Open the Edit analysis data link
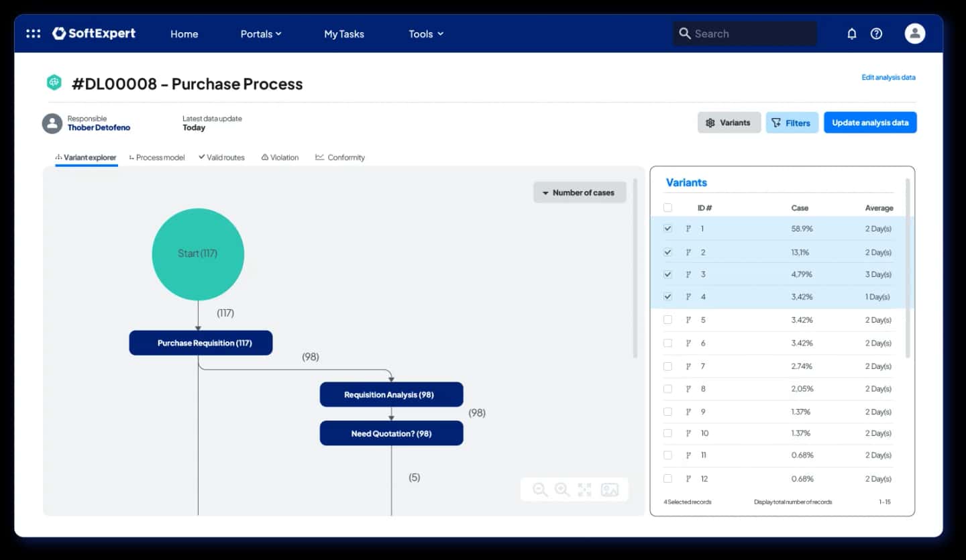 click(888, 77)
